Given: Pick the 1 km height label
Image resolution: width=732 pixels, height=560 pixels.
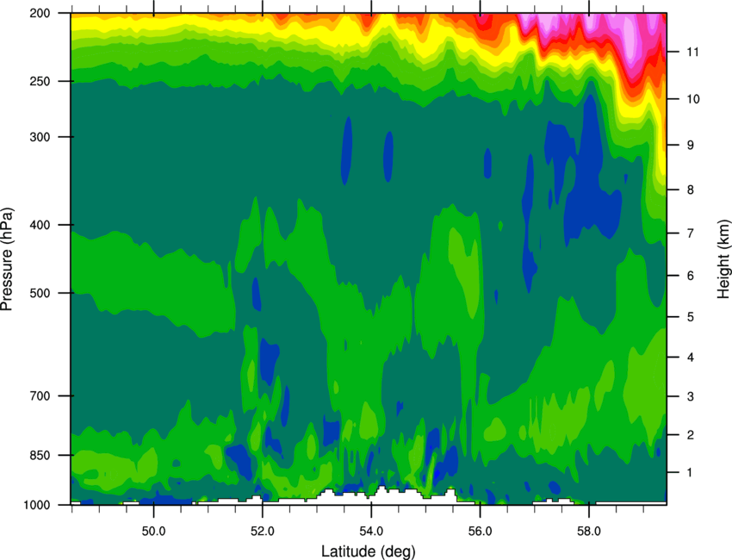Looking at the screenshot, I should point(691,473).
